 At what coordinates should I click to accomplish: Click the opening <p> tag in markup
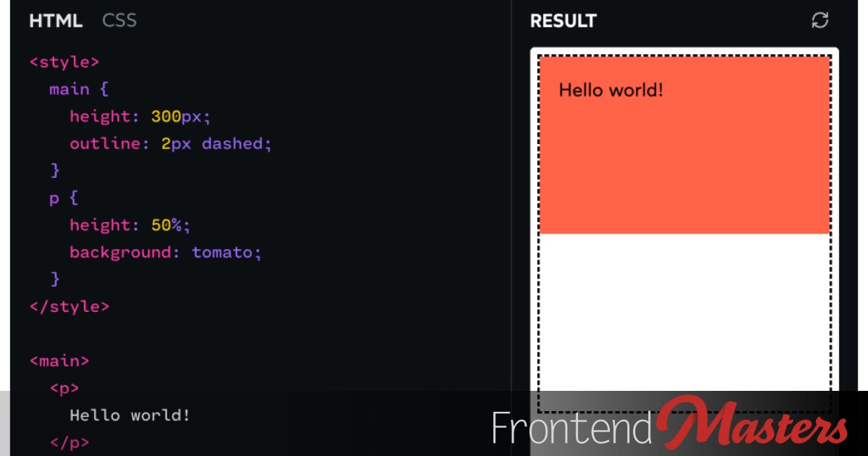pos(64,388)
